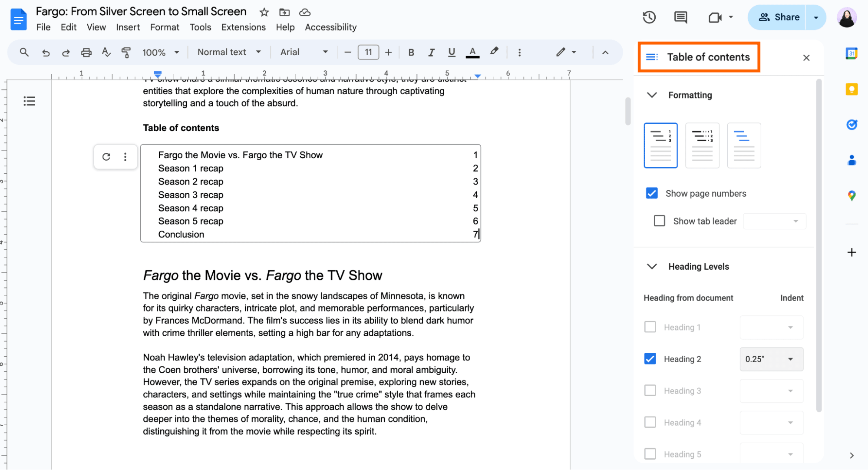Open Google Maps in the side panel
868x470 pixels.
click(851, 195)
